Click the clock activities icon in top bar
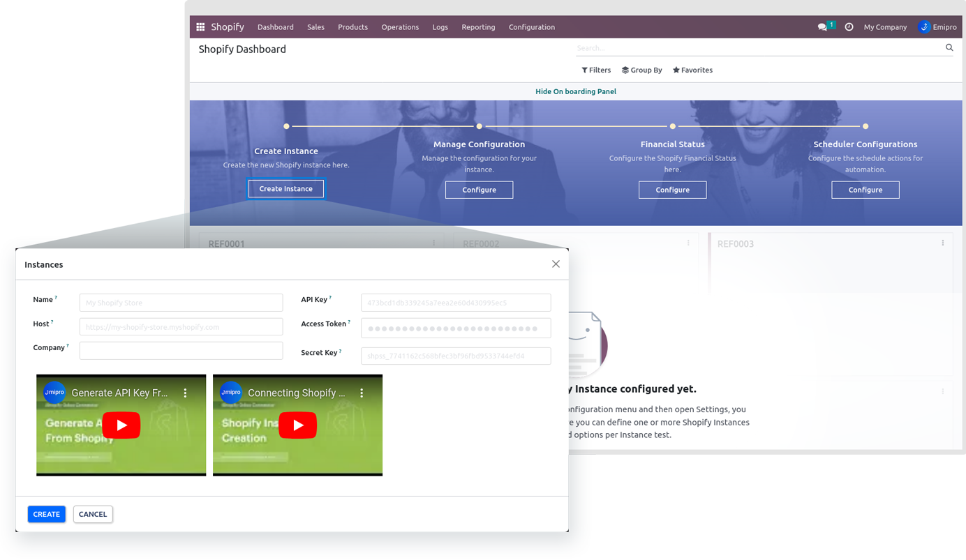 849,27
